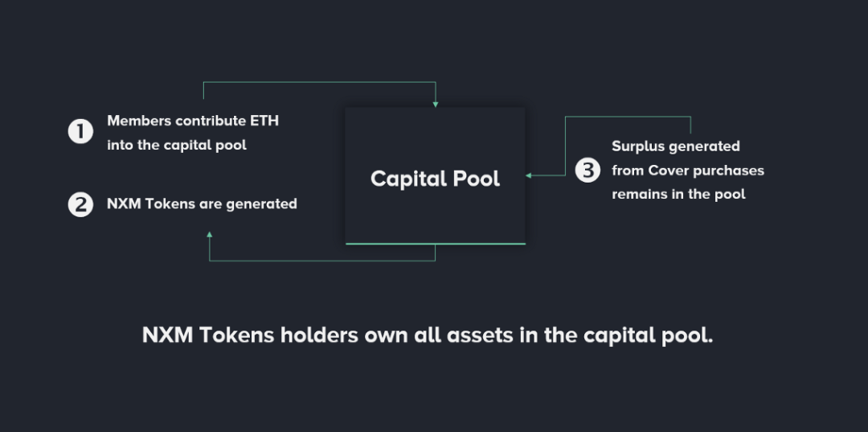Click the bottom caption about NXM Tokens holders
This screenshot has width=868, height=432.
pos(428,335)
